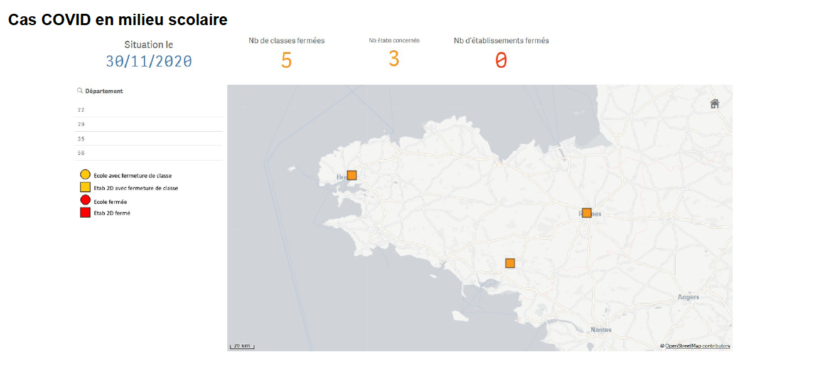Viewport: 820px width, 372px height.
Task: Click the établissements fermés count 0
Action: 501,61
